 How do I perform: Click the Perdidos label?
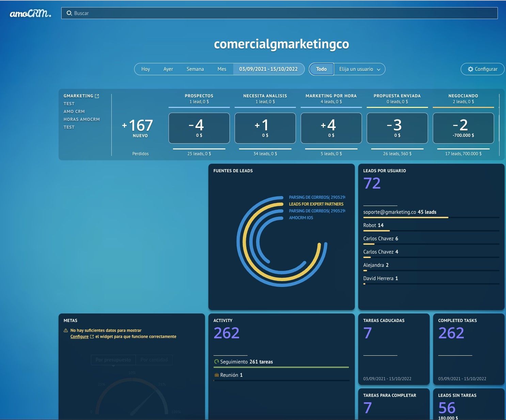pos(141,154)
